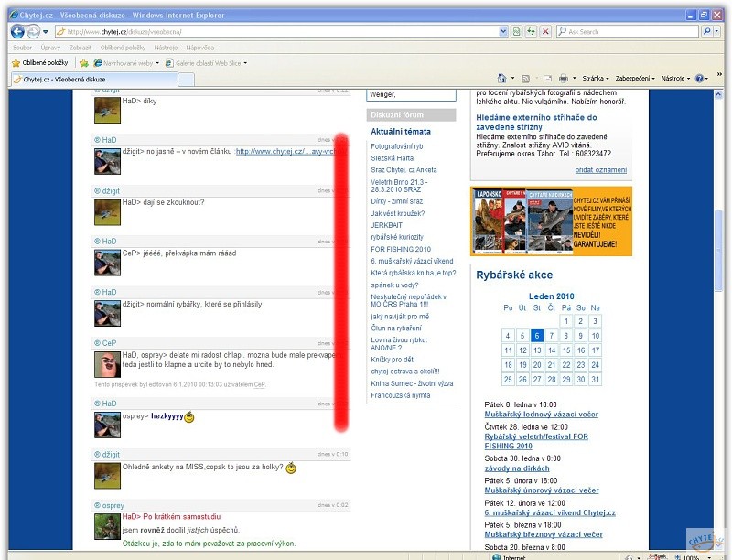Open the JERKBAIT forum topic
732x560 pixels.
[x=386, y=225]
